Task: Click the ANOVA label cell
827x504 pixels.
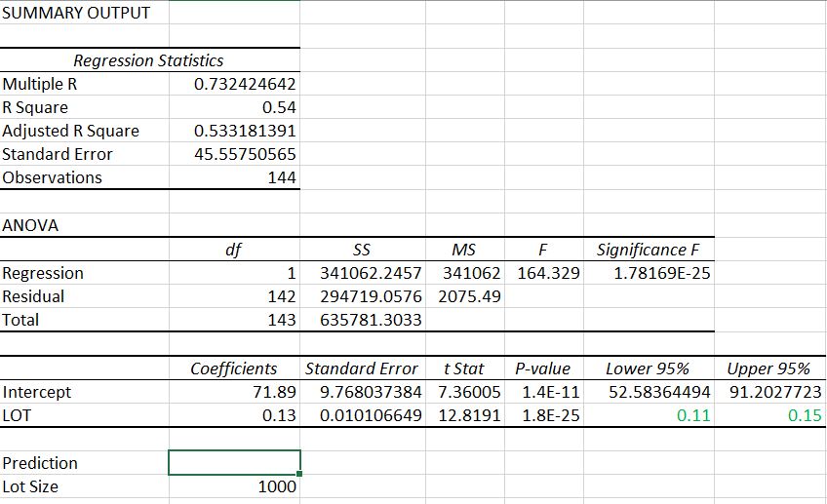Action: (30, 225)
